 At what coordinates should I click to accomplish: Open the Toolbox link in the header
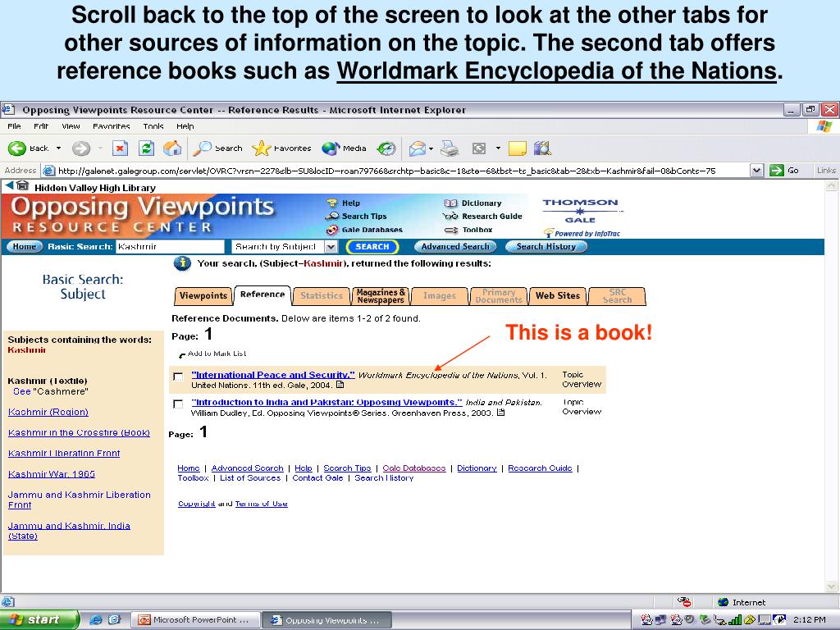(x=477, y=230)
